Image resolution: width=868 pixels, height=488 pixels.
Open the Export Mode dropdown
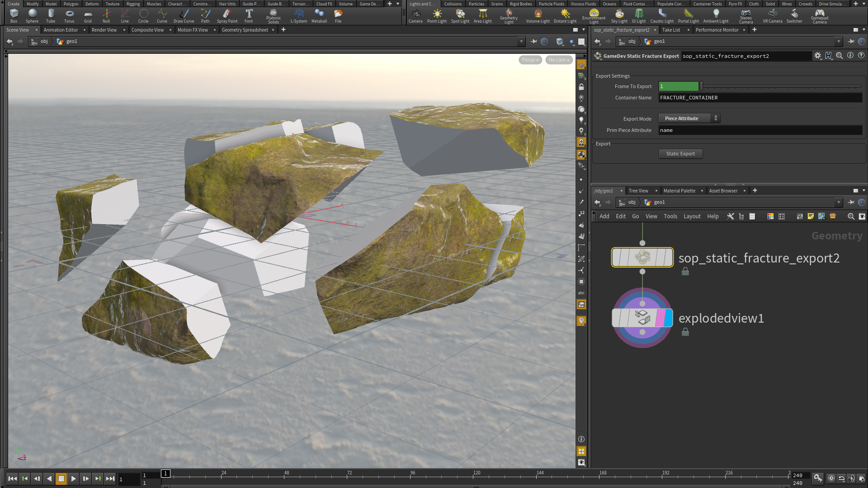pos(689,118)
